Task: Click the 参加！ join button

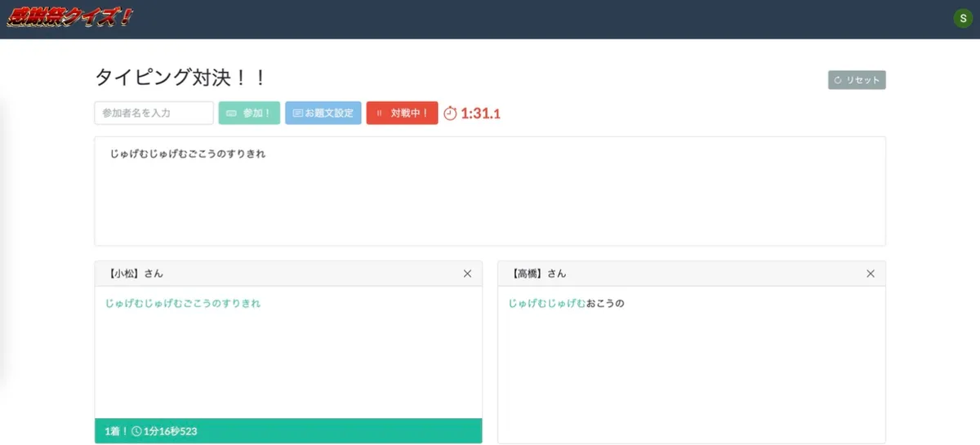Action: (249, 113)
